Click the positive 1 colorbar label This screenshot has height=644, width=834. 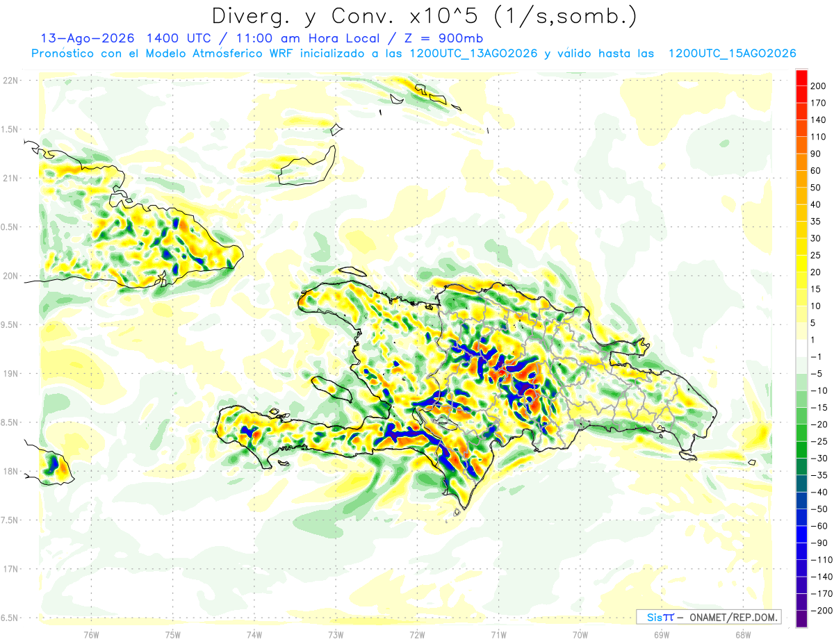(813, 340)
